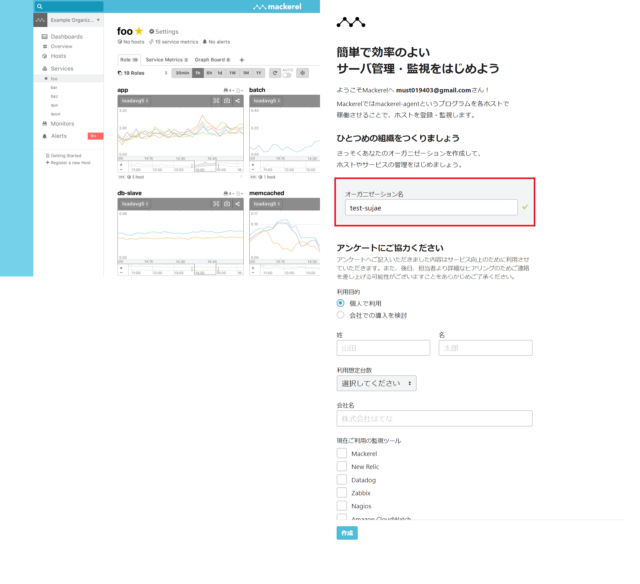
Task: Open loadavg5 dropdown on db-slave graph
Action: coord(135,204)
